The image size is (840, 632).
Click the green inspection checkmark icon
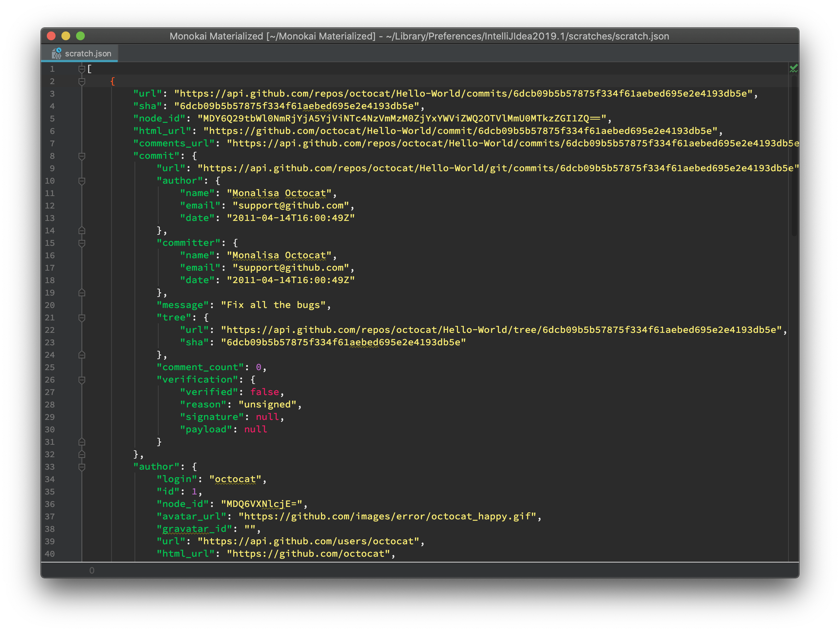coord(793,69)
